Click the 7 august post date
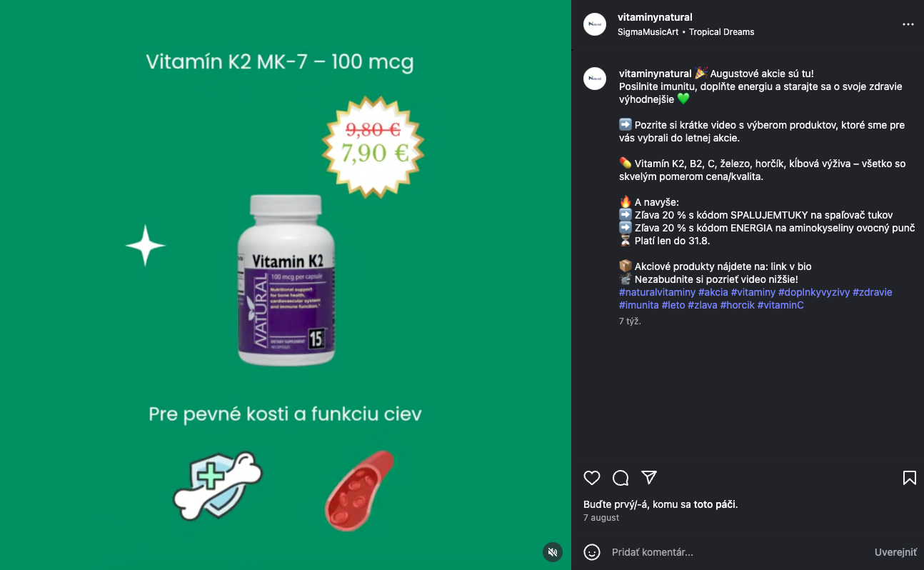Screen dimensions: 924x570 coord(601,518)
